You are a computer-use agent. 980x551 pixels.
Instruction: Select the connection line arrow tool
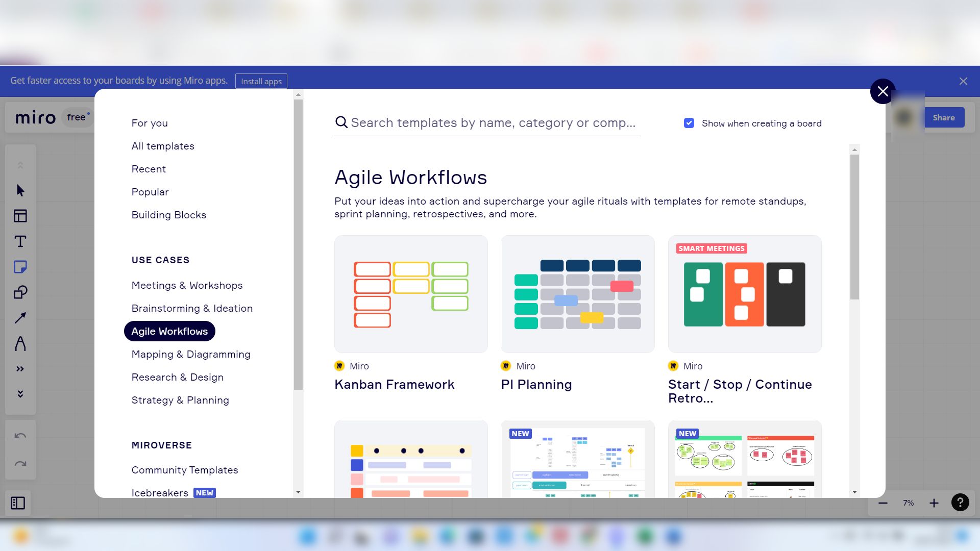coord(20,318)
